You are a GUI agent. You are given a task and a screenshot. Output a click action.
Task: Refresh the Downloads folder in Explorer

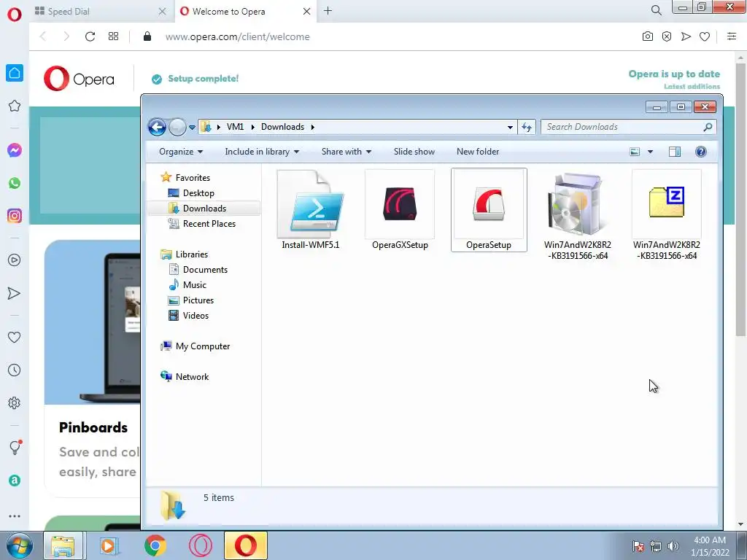pos(527,127)
